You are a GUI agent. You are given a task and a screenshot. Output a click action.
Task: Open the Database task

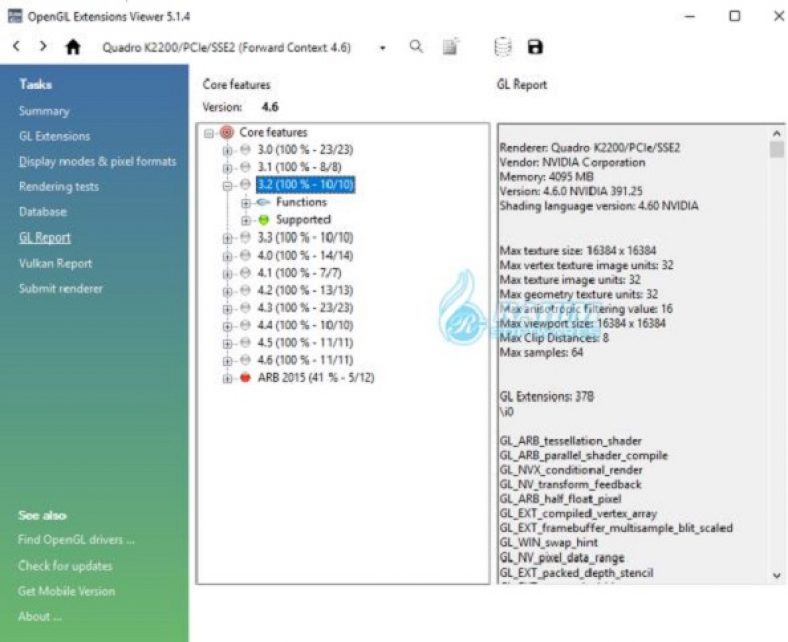43,212
